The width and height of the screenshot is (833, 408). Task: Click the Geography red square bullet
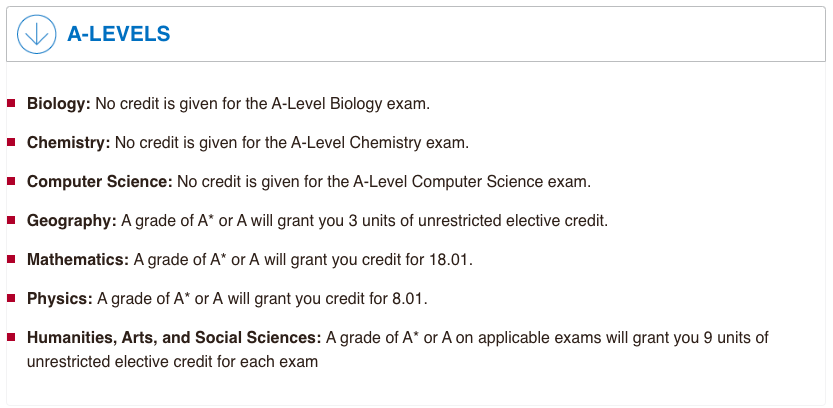pyautogui.click(x=11, y=220)
